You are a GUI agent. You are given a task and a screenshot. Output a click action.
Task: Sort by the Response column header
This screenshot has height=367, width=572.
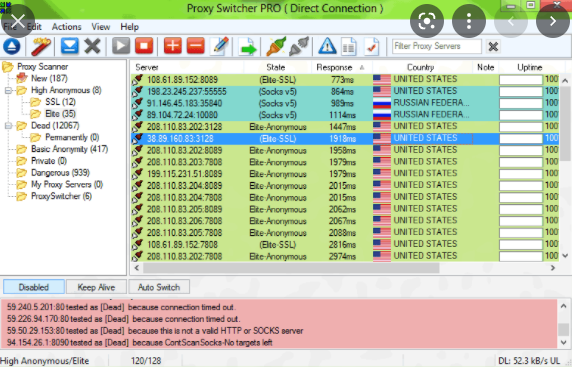tap(341, 67)
